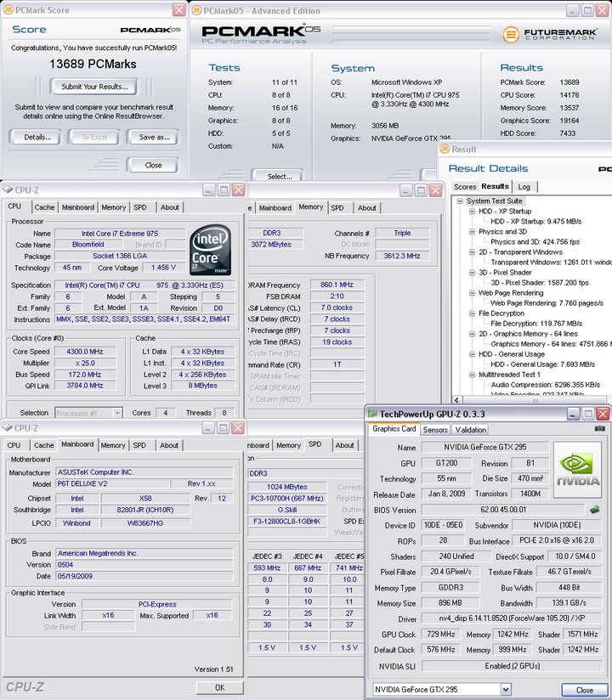Switch to Validation tab in GPU-Z
Image resolution: width=612 pixels, height=700 pixels.
[x=470, y=430]
